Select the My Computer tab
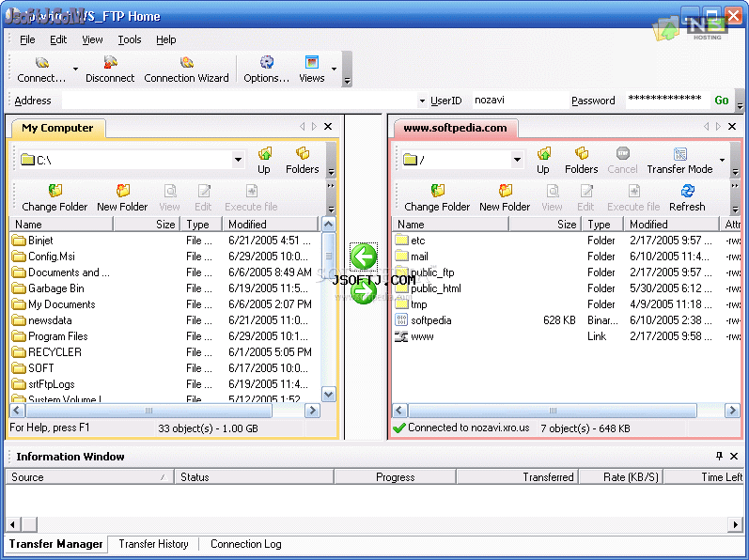This screenshot has width=749, height=560. click(57, 128)
